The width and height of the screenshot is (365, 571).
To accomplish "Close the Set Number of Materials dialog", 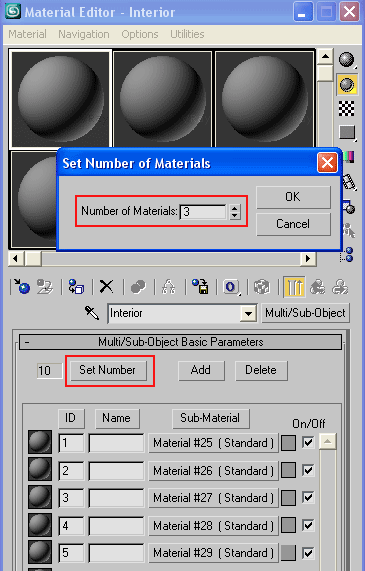I will 327,162.
